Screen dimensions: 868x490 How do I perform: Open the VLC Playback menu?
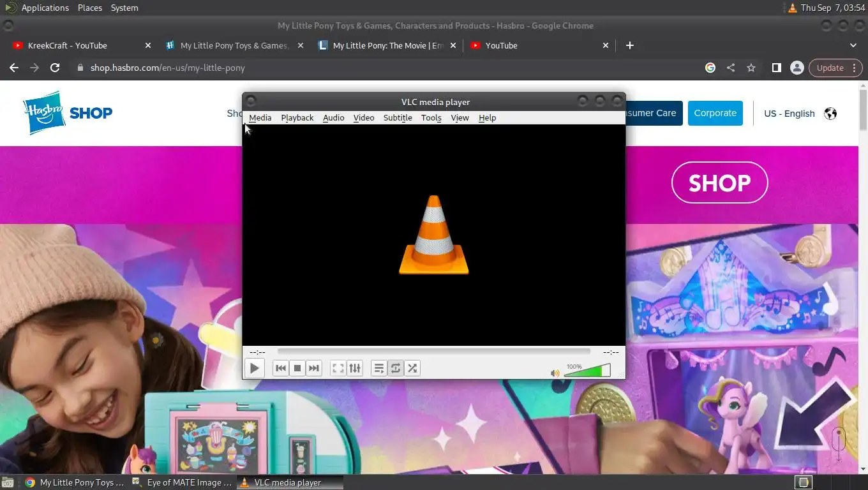coord(297,117)
